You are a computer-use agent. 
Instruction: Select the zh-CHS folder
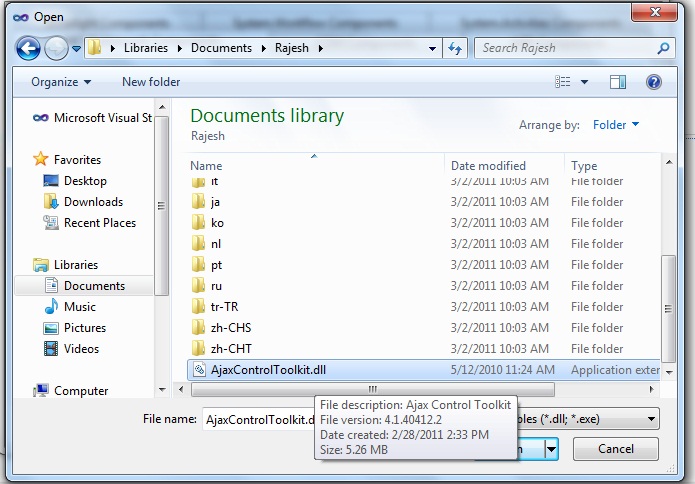click(423, 328)
